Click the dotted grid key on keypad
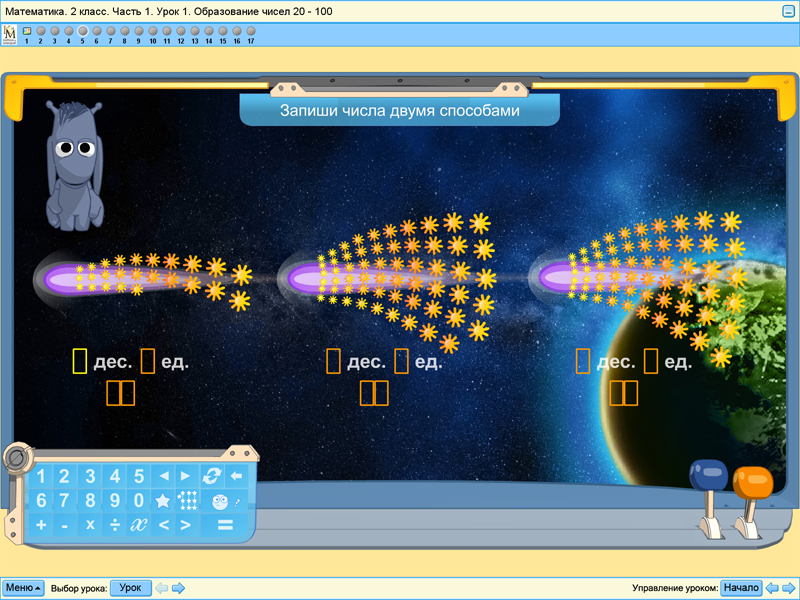Screen dimensions: 800x600 coord(186,501)
